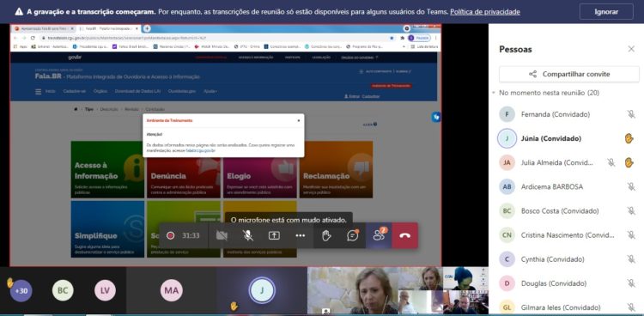The image size is (644, 316).
Task: Toggle the participants panel icon
Action: coord(379,235)
